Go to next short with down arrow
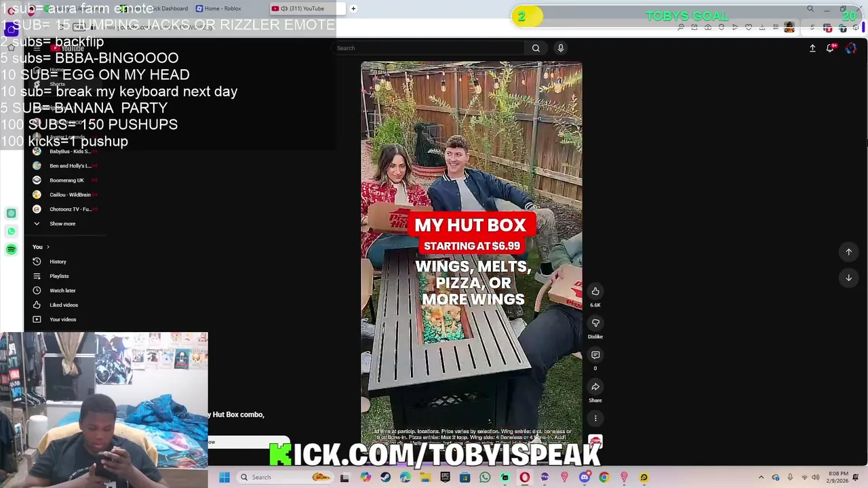The height and width of the screenshot is (488, 868). 848,278
